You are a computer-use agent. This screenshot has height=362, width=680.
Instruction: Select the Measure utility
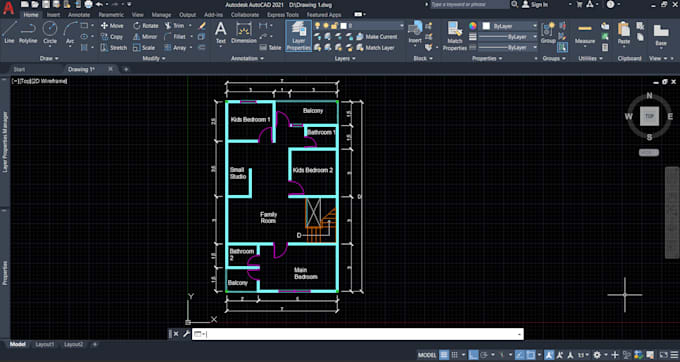(585, 34)
